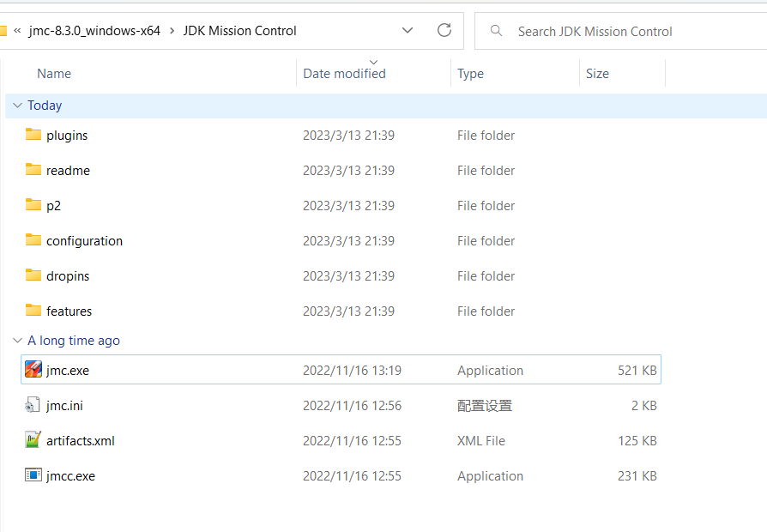Viewport: 767px width, 532px height.
Task: Sort files by Name column
Action: [x=54, y=74]
